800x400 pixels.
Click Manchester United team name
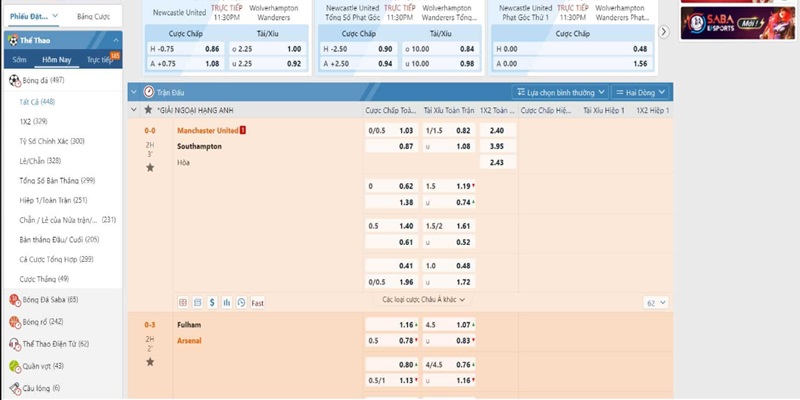coord(208,131)
